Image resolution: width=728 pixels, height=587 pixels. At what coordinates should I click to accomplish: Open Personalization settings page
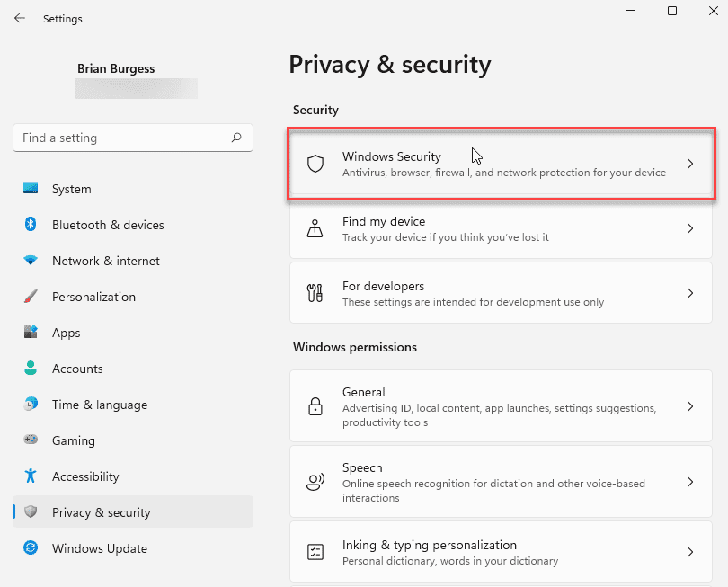93,297
